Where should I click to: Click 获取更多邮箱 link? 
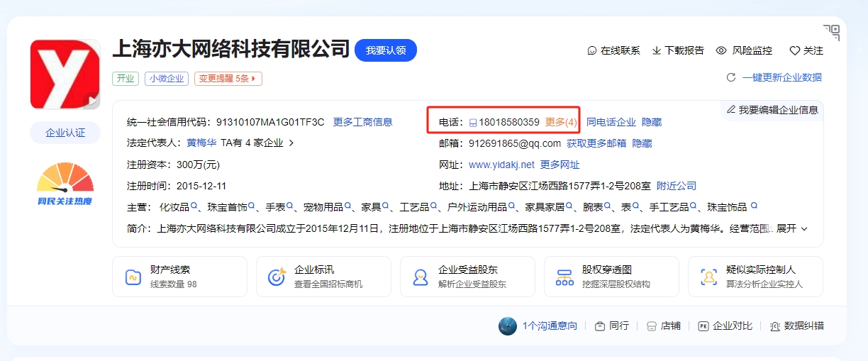(x=596, y=143)
